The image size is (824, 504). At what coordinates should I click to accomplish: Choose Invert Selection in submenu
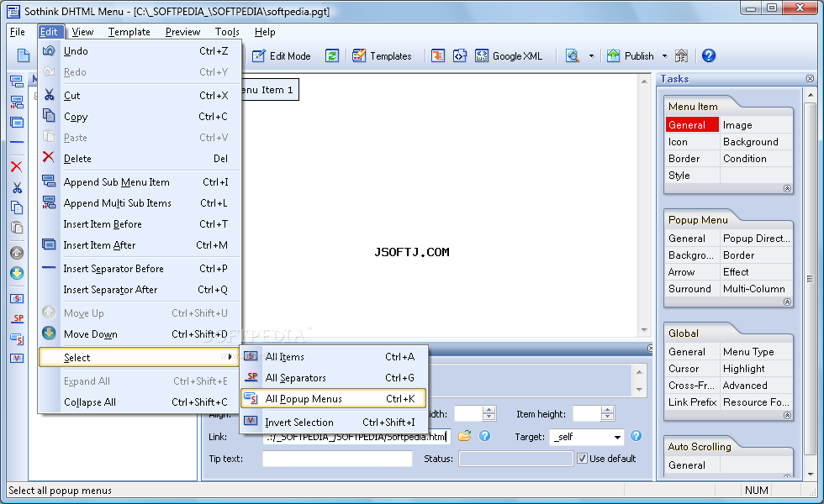pyautogui.click(x=333, y=422)
